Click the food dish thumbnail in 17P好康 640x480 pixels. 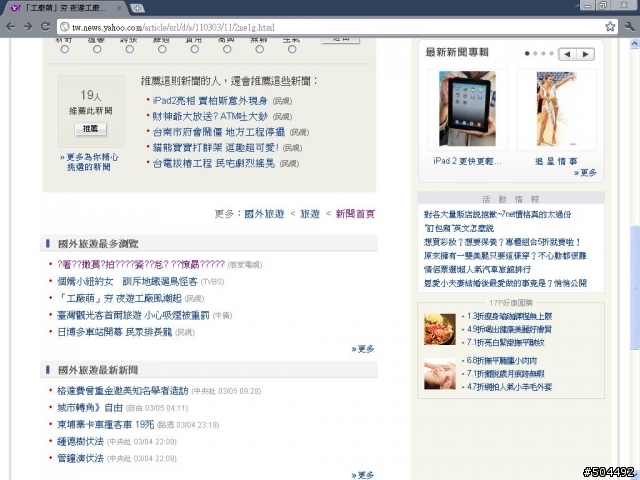tap(440, 329)
